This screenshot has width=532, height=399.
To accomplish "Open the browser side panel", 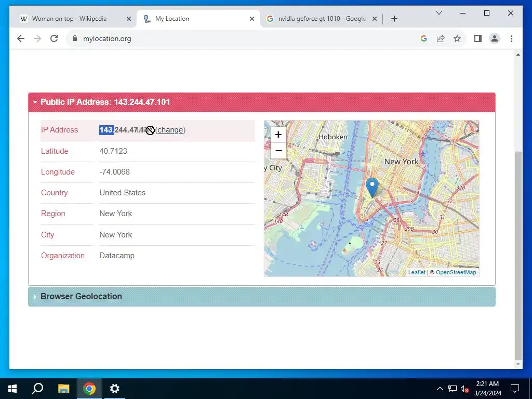I will point(478,38).
